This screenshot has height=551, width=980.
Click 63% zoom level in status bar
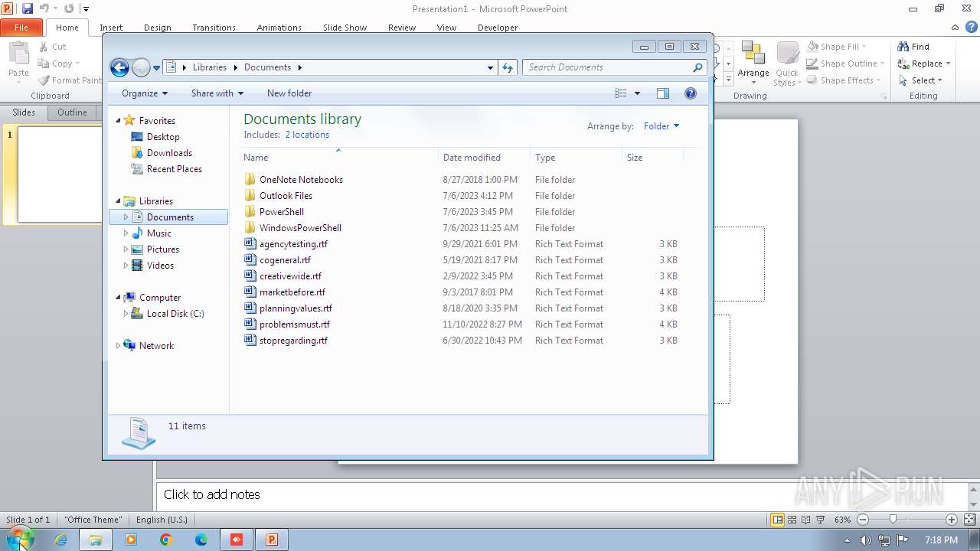pos(842,520)
